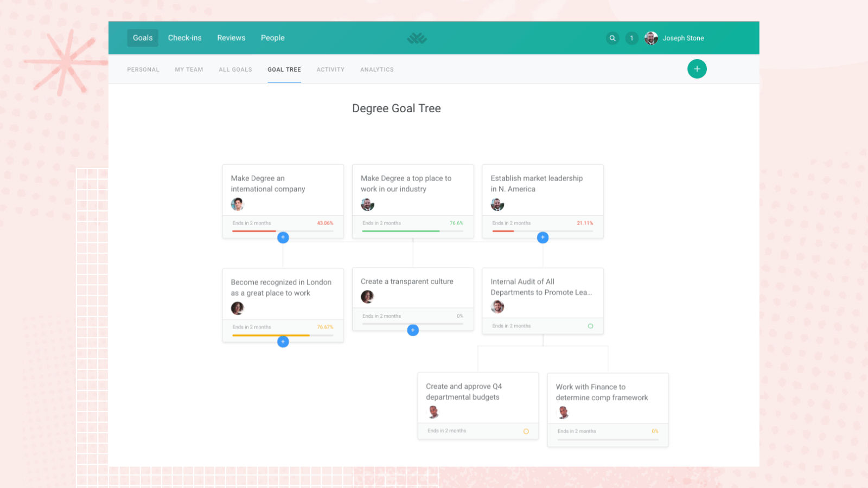Open the ACTIVITY tab

330,69
